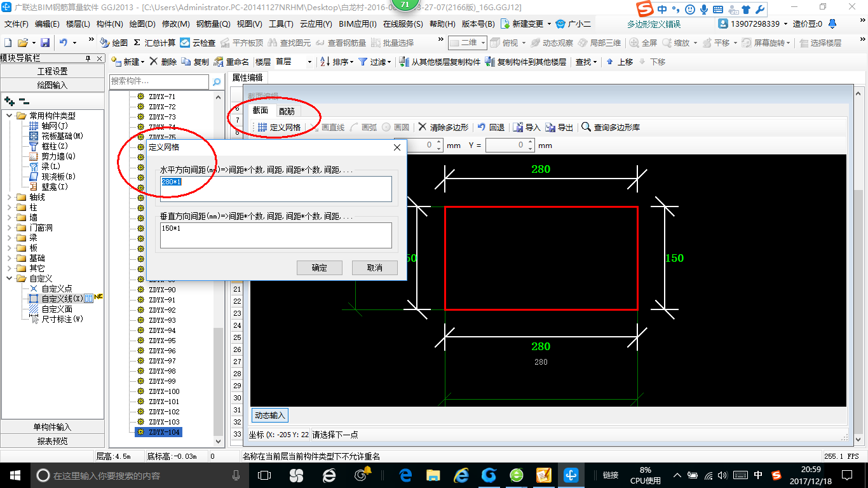This screenshot has height=488, width=868.
Task: Confirm grid with 确定 button
Action: tap(320, 268)
